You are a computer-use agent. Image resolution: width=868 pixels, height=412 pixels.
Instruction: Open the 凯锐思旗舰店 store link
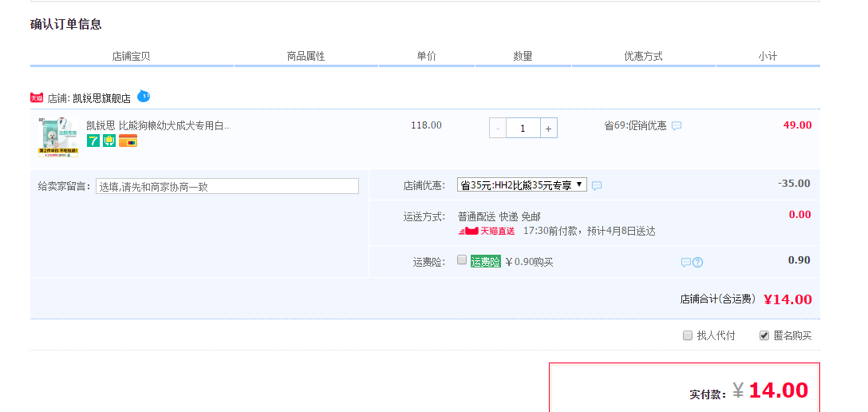[101, 98]
